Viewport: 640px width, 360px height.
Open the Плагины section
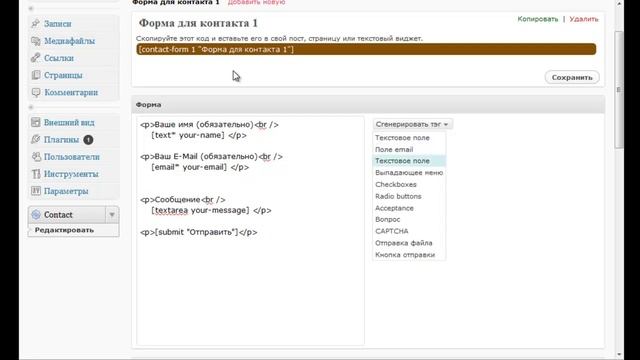coord(61,140)
